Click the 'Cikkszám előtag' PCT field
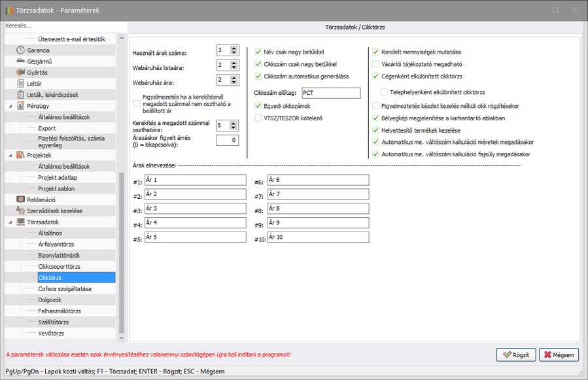 pyautogui.click(x=331, y=93)
